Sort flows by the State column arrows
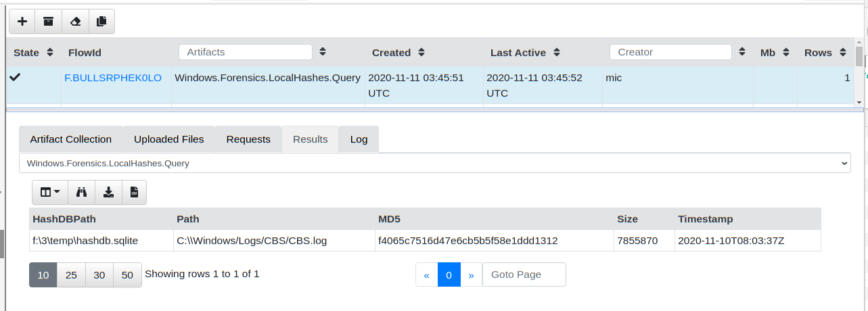The height and width of the screenshot is (311, 868). point(50,52)
